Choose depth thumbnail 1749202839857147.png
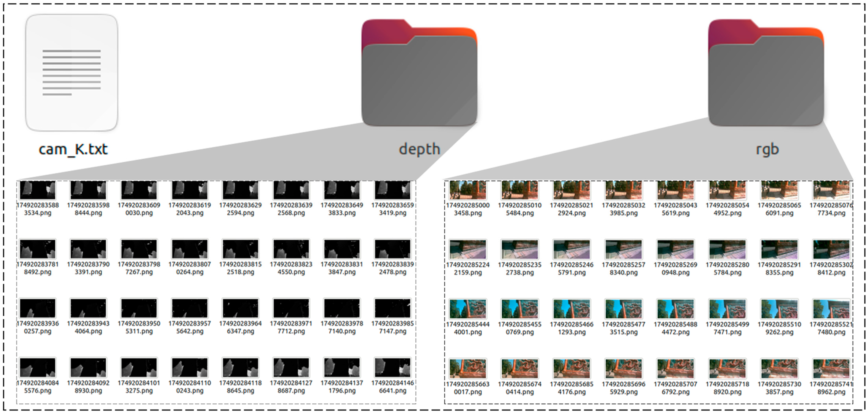Viewport: 868px width, 414px height. (393, 308)
